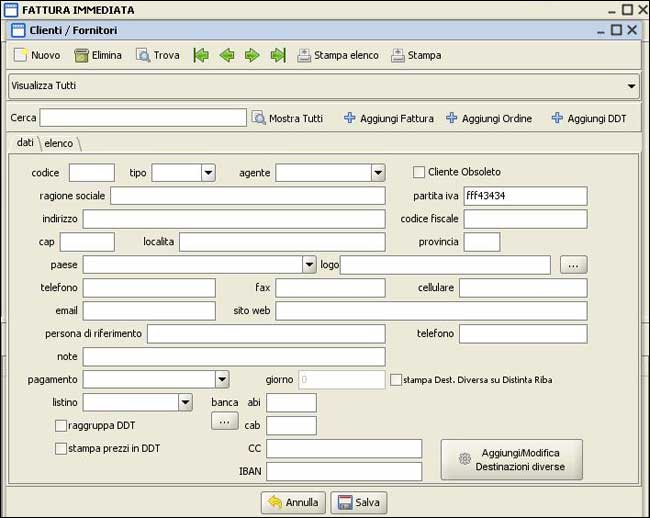The image size is (650, 518).
Task: Expand the Visualizza Tutti dropdown
Action: pos(631,86)
